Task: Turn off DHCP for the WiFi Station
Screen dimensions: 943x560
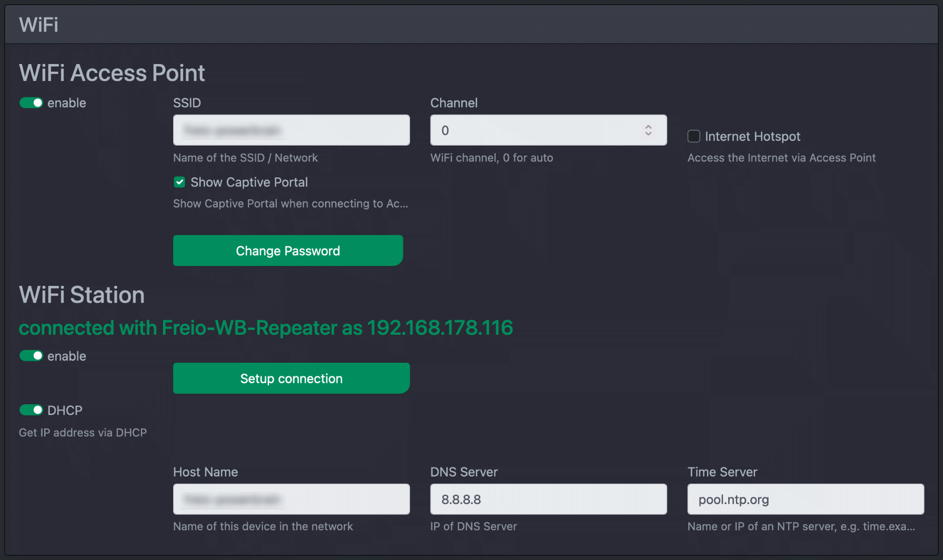Action: coord(31,410)
